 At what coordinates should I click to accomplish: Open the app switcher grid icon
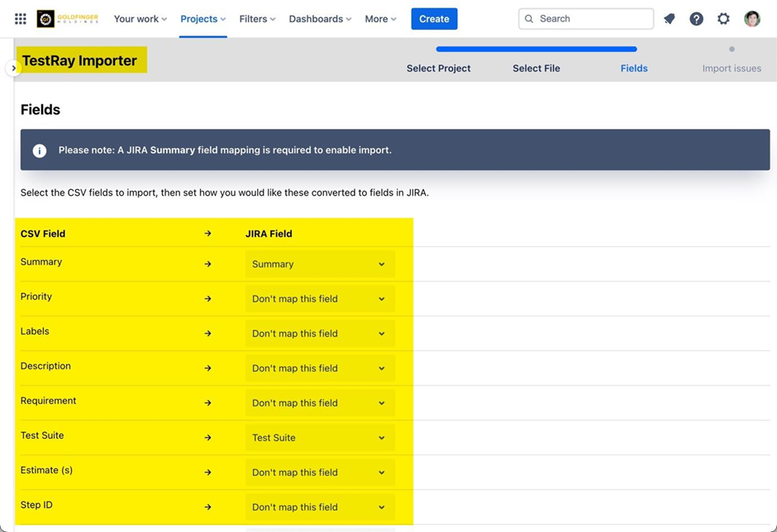click(x=21, y=19)
